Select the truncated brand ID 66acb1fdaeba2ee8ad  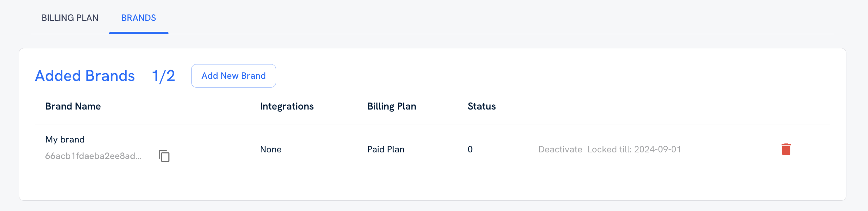[x=93, y=156]
